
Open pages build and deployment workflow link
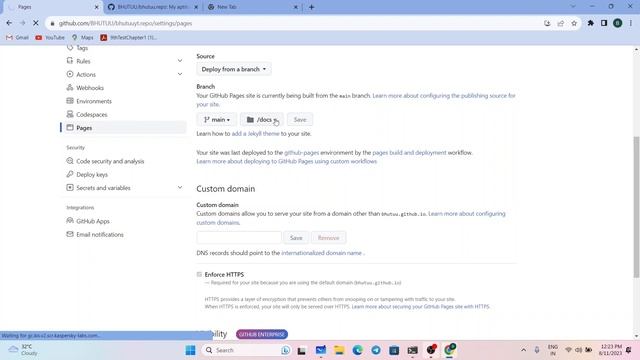[409, 153]
